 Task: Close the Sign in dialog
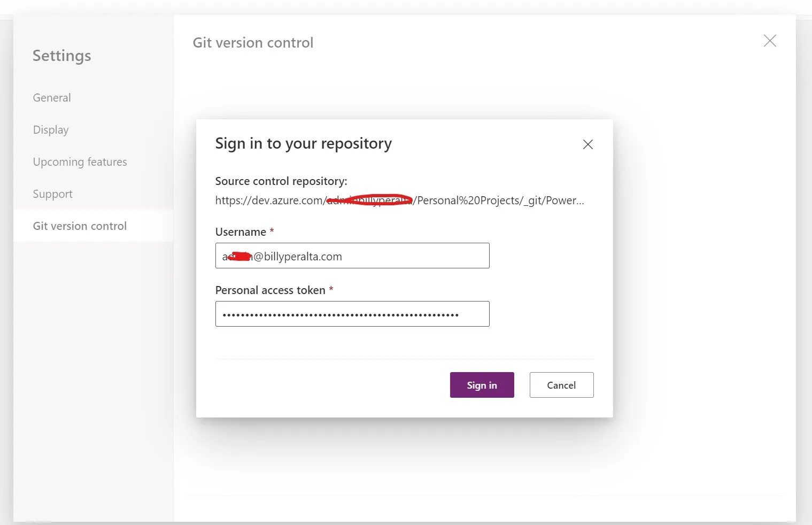point(587,144)
